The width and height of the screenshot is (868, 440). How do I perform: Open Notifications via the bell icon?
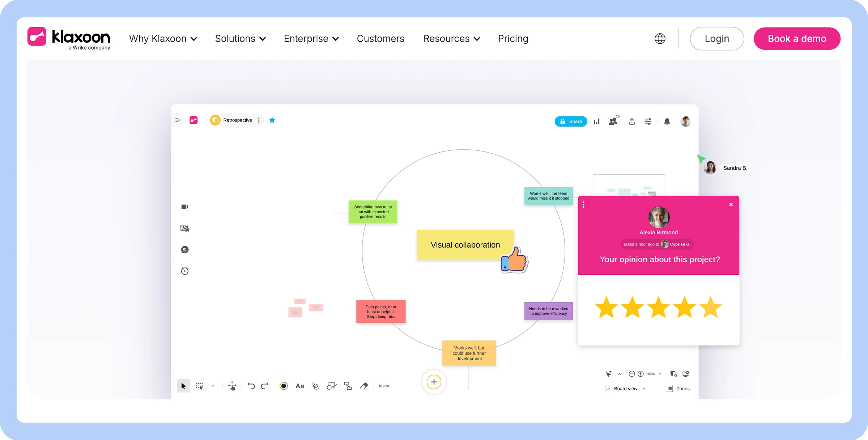coord(667,121)
